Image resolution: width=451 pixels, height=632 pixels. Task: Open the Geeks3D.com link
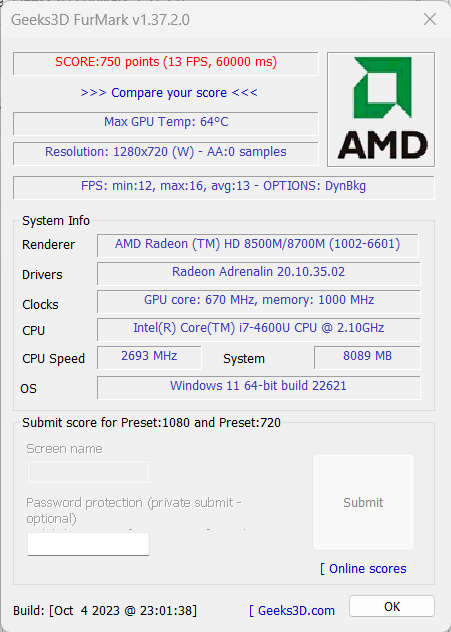point(292,610)
